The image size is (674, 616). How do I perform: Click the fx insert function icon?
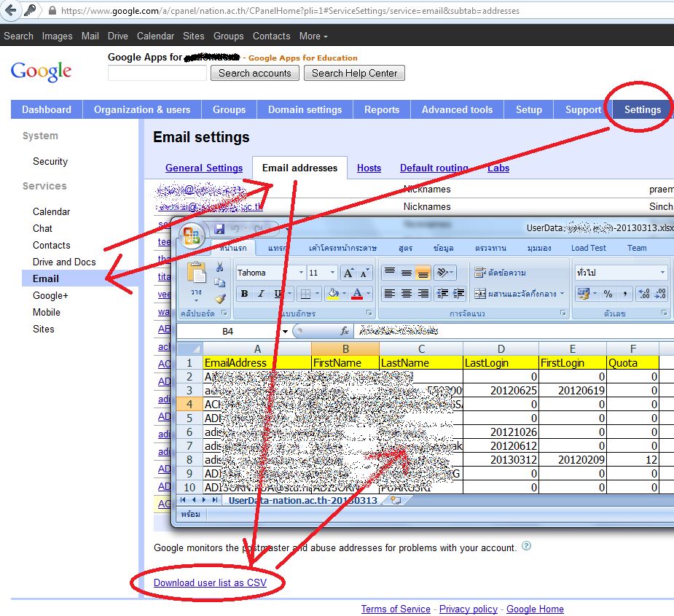(x=345, y=331)
